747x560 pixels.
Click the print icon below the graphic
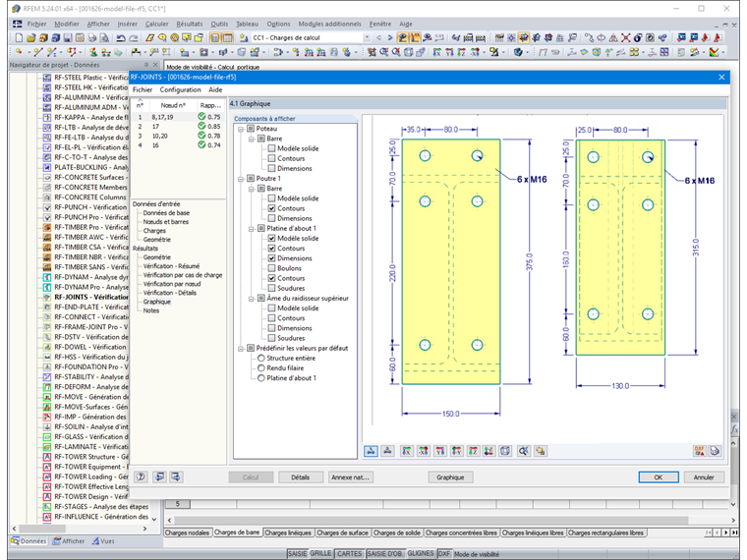715,451
